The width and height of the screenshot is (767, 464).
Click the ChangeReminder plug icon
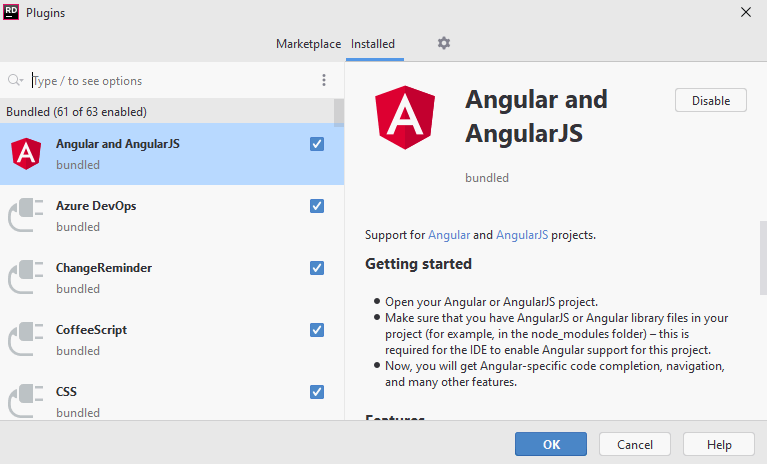point(25,278)
